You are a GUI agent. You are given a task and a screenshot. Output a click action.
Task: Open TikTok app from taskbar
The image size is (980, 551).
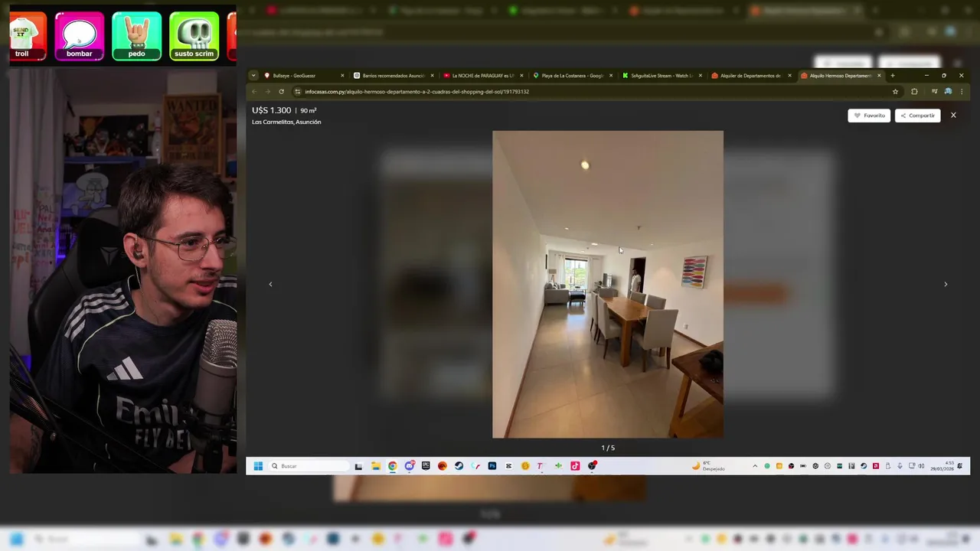coord(575,466)
